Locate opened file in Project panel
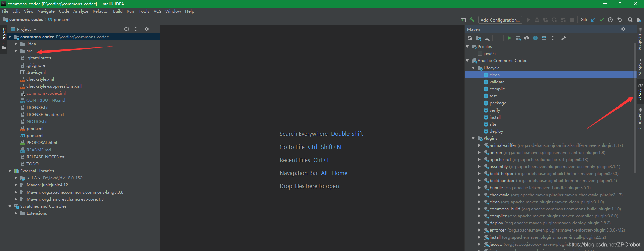Viewport: 644px width, 251px height. coord(127,29)
